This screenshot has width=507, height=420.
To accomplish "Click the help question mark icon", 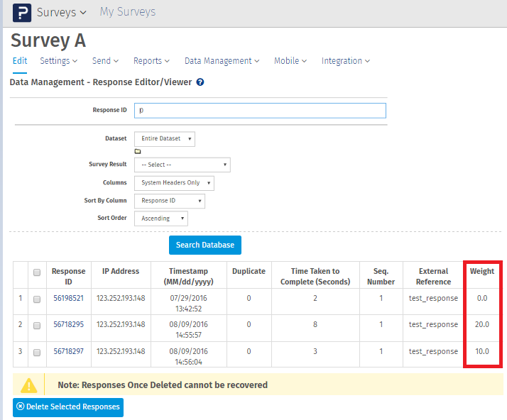I will 200,82.
